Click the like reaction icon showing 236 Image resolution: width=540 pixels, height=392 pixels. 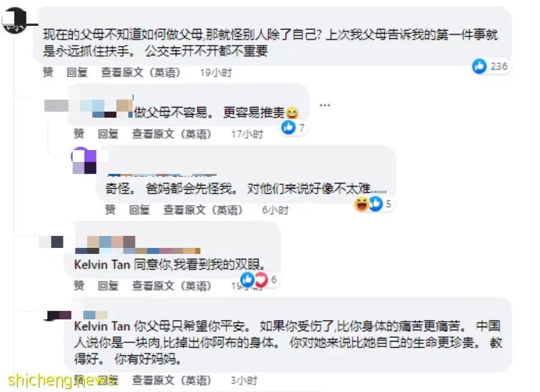coord(479,66)
